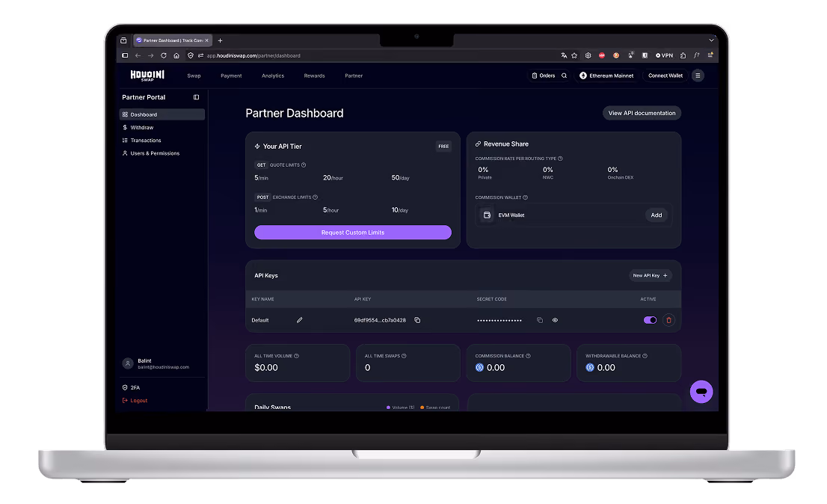The image size is (827, 504).
Task: Open the hamburger menu icon
Action: [698, 76]
